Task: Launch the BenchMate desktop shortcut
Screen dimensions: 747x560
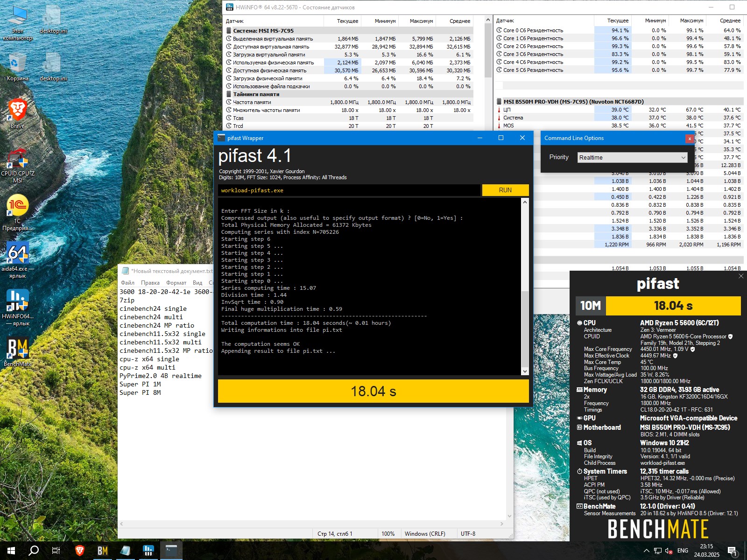Action: (18, 352)
